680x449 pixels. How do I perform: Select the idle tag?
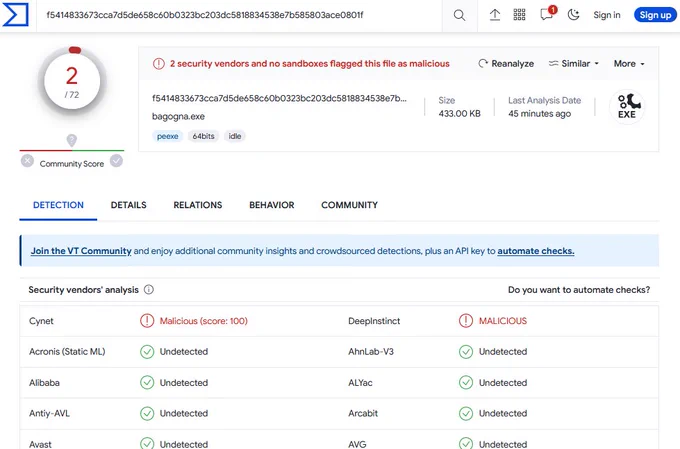pos(235,136)
